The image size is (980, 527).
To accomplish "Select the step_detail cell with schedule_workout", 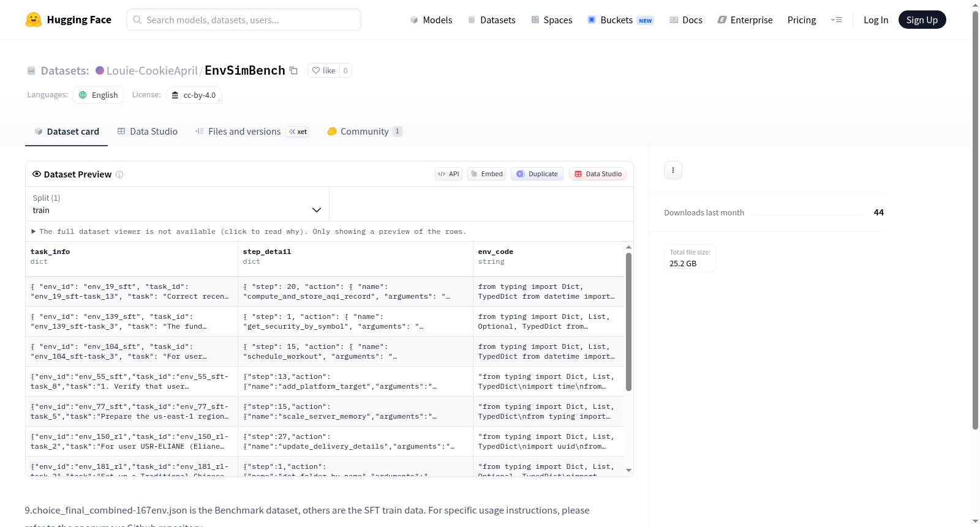I will pyautogui.click(x=355, y=351).
